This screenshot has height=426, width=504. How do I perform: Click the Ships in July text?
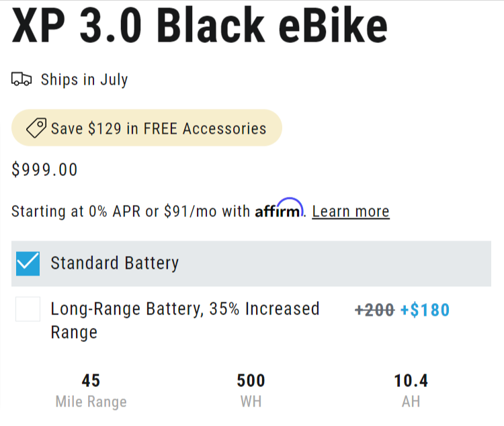pos(84,79)
